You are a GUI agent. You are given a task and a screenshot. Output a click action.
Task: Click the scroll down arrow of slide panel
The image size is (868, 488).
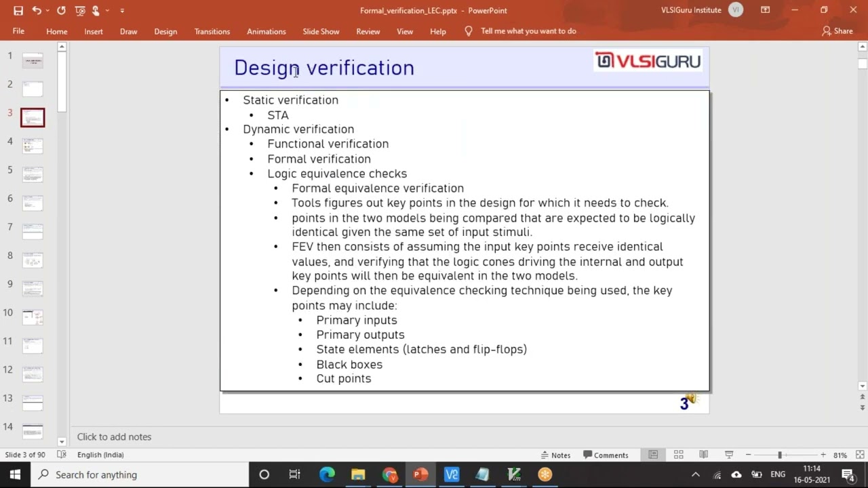coord(62,441)
